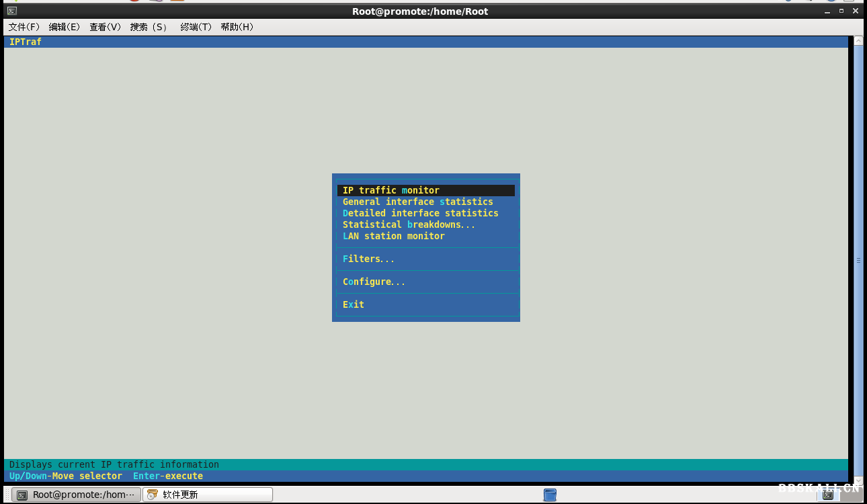
Task: Switch to Root@promote terminal taskbar button
Action: 77,495
